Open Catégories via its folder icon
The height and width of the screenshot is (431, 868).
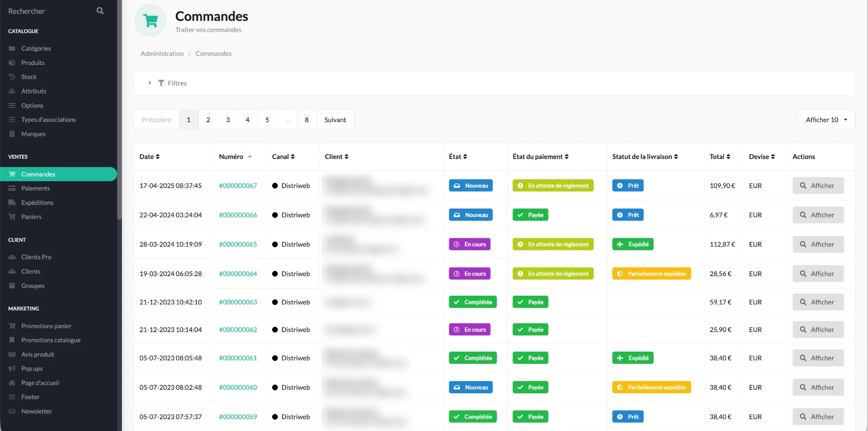(12, 48)
